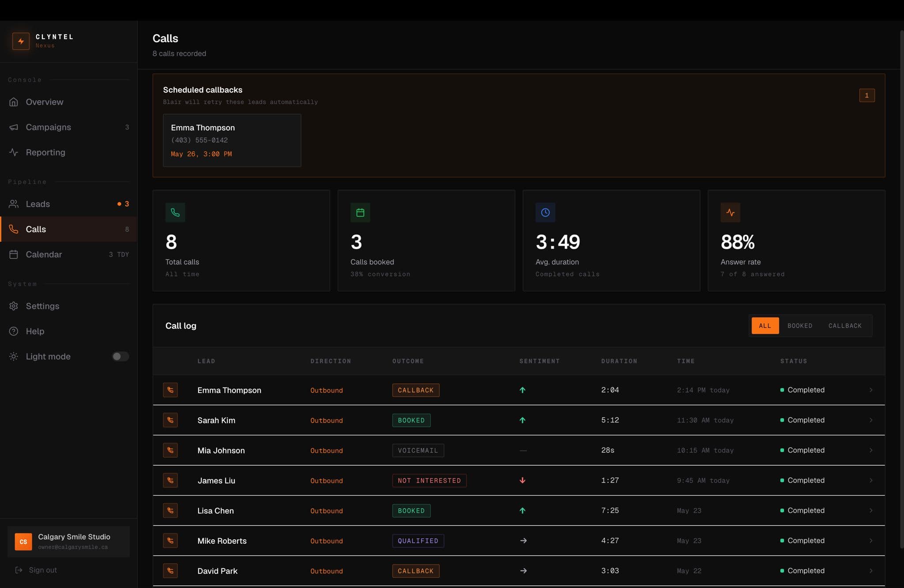The height and width of the screenshot is (588, 904).
Task: Expand Lisa Chen call row chevron
Action: pyautogui.click(x=871, y=510)
